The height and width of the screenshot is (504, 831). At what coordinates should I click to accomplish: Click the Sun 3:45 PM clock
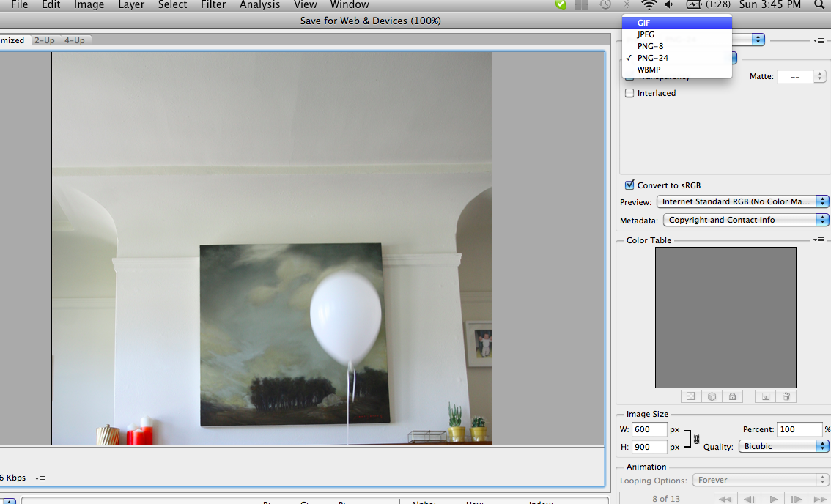tap(769, 5)
